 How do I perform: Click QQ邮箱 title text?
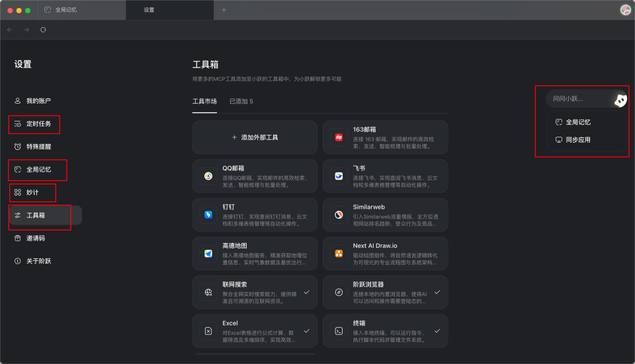(233, 168)
